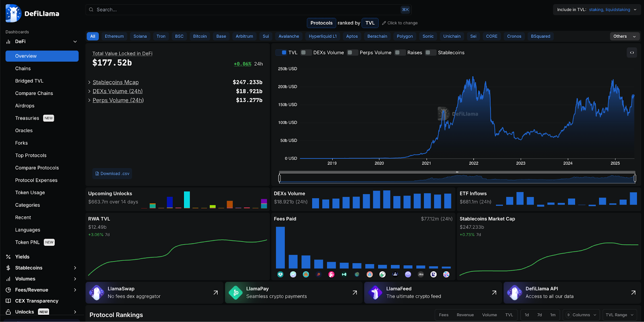This screenshot has width=644, height=322.
Task: Expand the Volumes sidebar submenu arrow
Action: pos(75,279)
